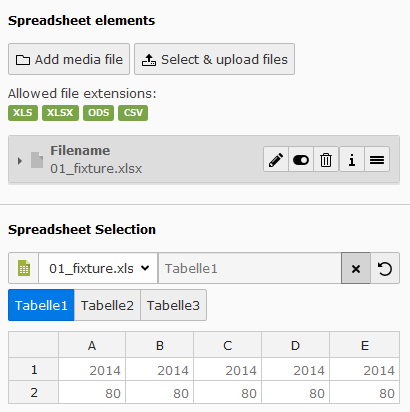The height and width of the screenshot is (412, 410).
Task: Open the 01_fixture.xls file dropdown
Action: point(98,268)
